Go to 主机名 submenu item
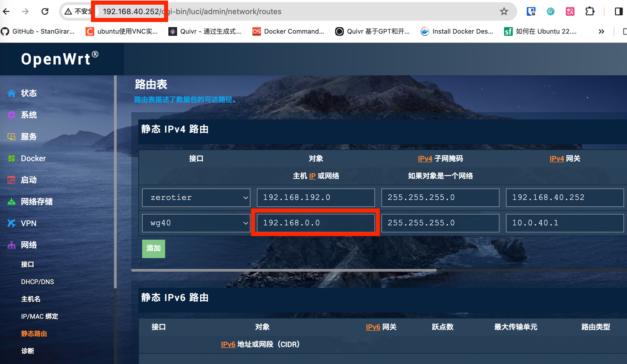The image size is (627, 364). pyautogui.click(x=31, y=299)
